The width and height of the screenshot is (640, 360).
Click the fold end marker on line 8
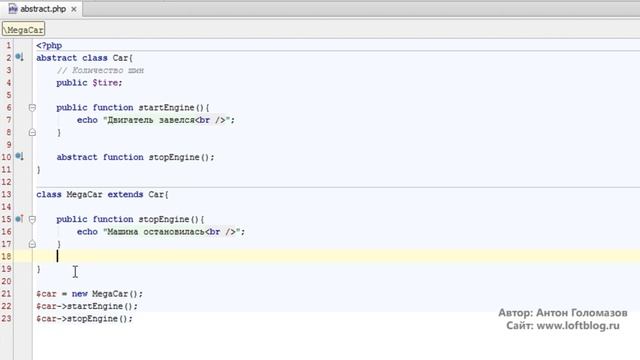[x=32, y=133]
